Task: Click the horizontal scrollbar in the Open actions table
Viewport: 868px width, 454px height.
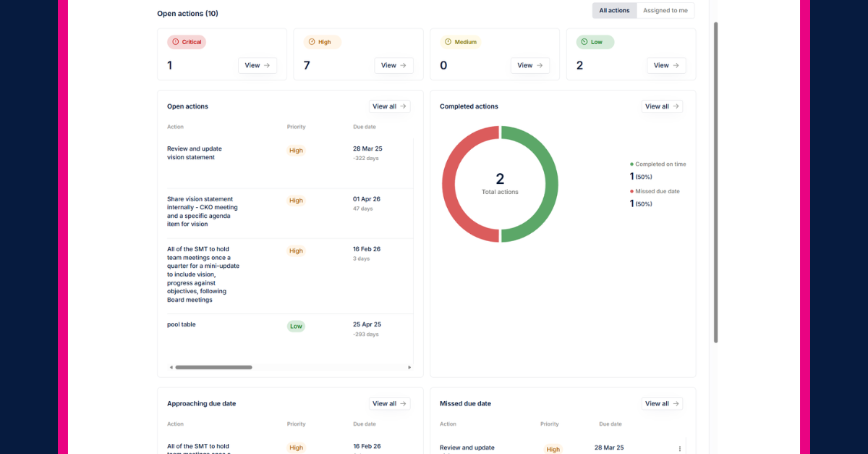Action: coord(213,367)
